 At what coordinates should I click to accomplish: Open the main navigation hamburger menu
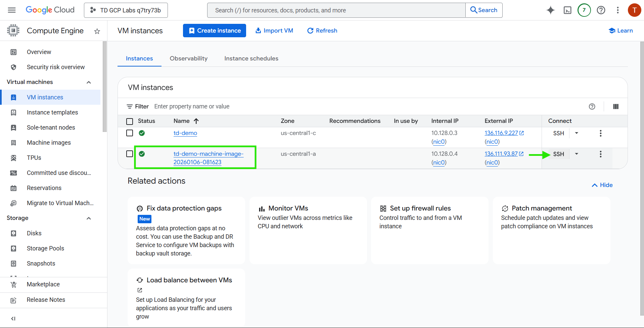(x=12, y=10)
